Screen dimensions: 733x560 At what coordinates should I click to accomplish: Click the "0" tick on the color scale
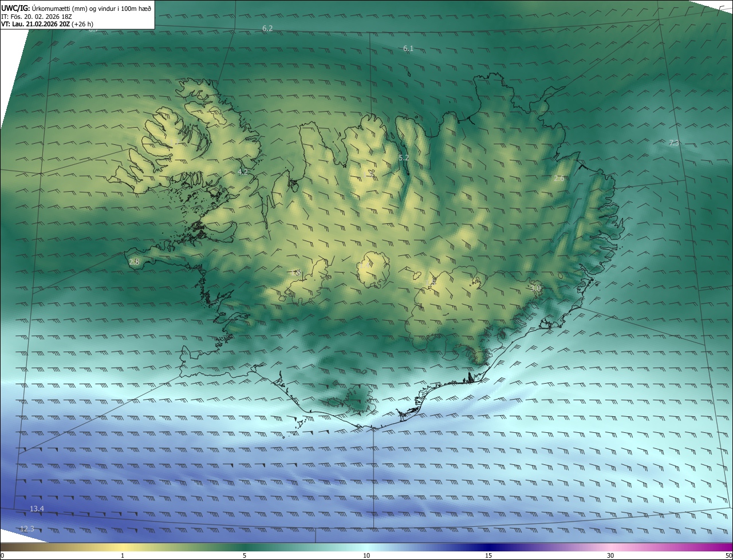pyautogui.click(x=2, y=555)
